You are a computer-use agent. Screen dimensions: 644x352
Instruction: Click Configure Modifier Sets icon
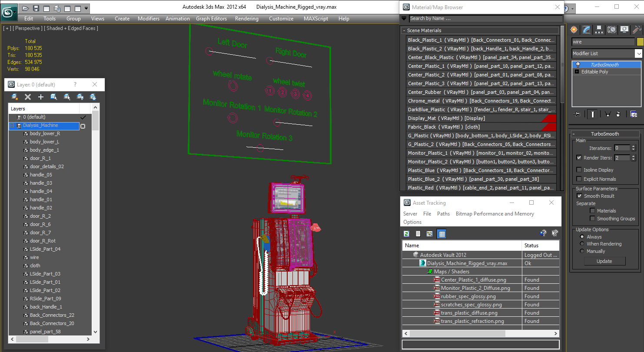coord(634,114)
